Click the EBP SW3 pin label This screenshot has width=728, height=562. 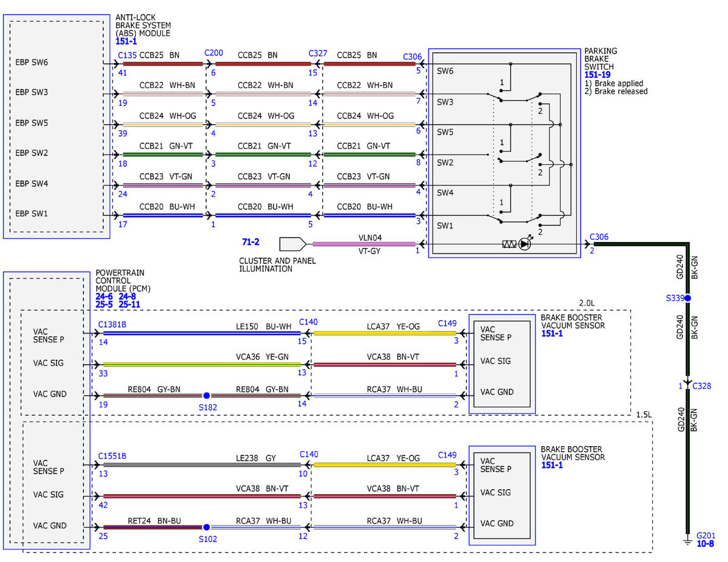pyautogui.click(x=32, y=93)
